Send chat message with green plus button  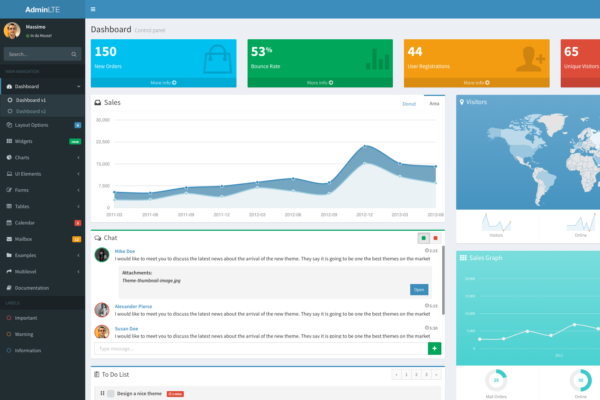coord(434,349)
